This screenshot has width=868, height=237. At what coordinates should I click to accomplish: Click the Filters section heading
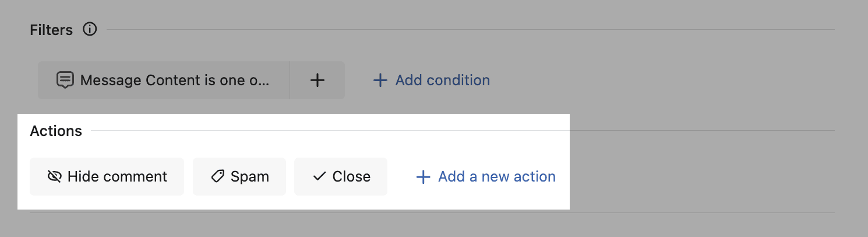point(51,30)
